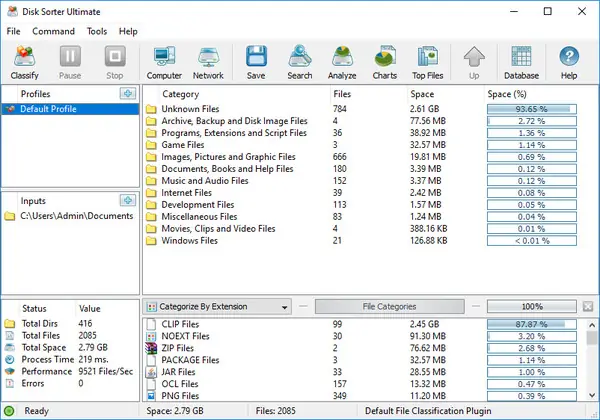Viewport: 600px width, 420px height.
Task: Click the green Ready status indicator
Action: [x=9, y=411]
